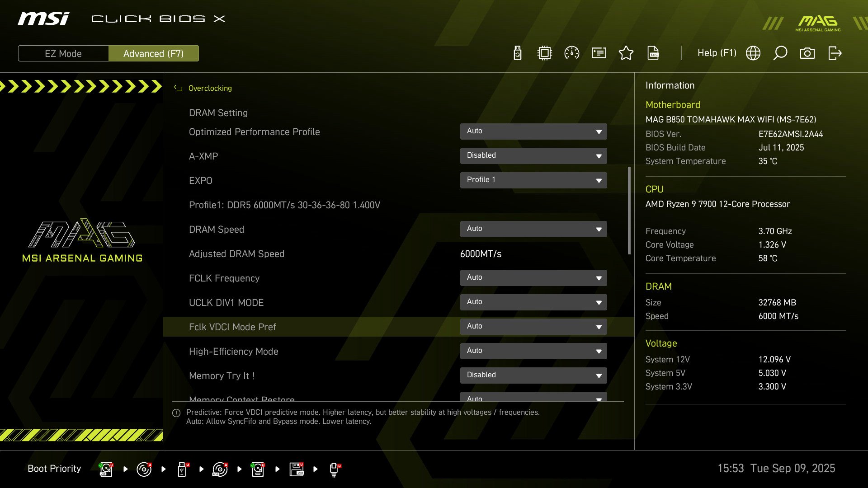Viewport: 868px width, 488px height.
Task: Open the Favorites star icon
Action: (626, 53)
